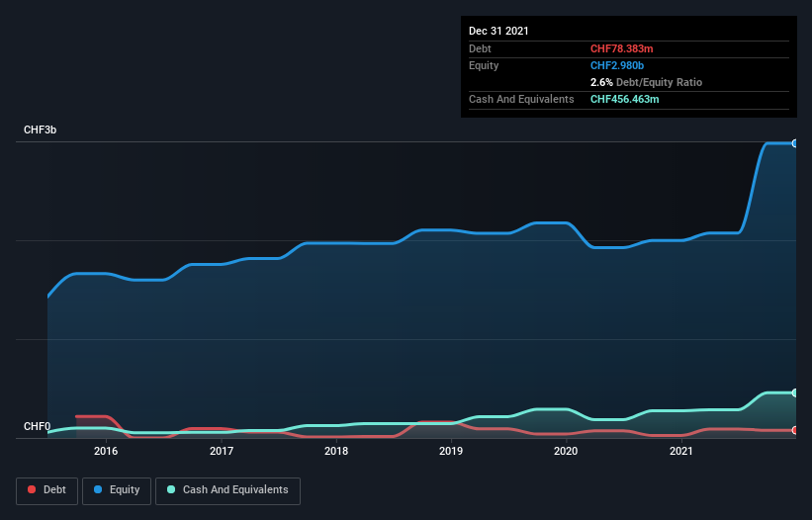Click the 2020 x-axis label
This screenshot has width=812, height=520.
(x=566, y=451)
